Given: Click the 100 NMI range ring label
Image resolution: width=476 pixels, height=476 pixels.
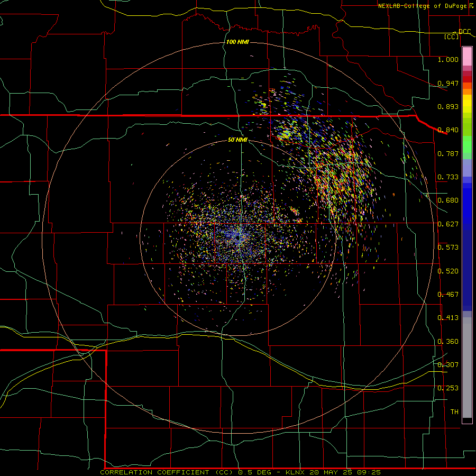Looking at the screenshot, I should [x=237, y=42].
